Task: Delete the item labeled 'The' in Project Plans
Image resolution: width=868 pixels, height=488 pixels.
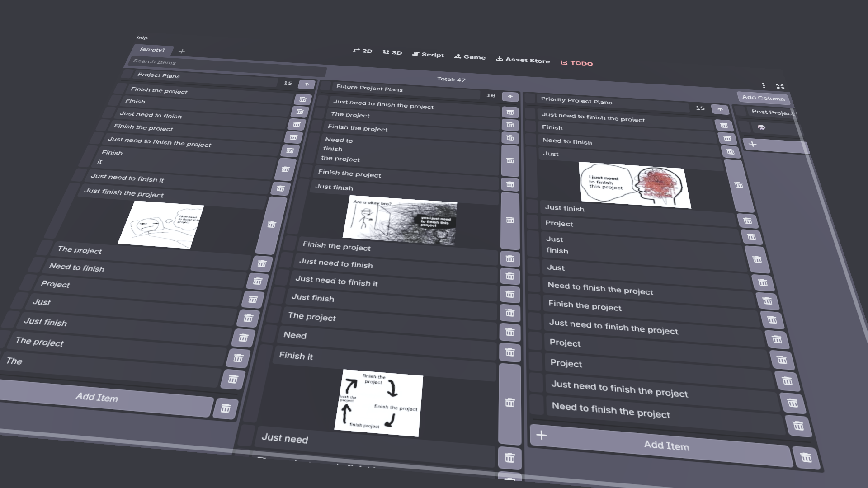Action: click(233, 379)
